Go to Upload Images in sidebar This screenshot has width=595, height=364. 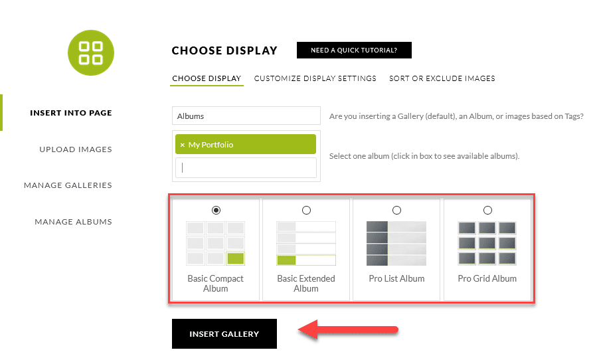click(x=76, y=149)
